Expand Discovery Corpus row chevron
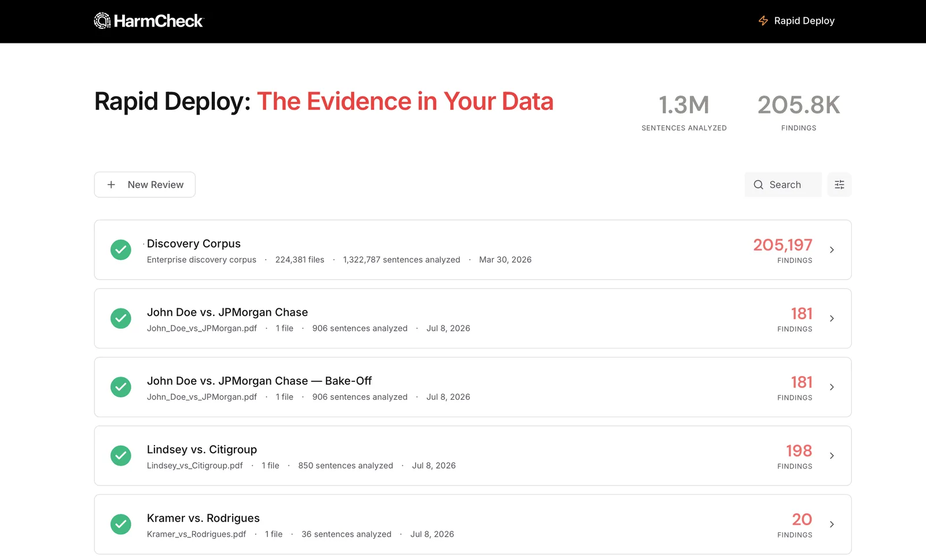The height and width of the screenshot is (560, 926). 832,250
